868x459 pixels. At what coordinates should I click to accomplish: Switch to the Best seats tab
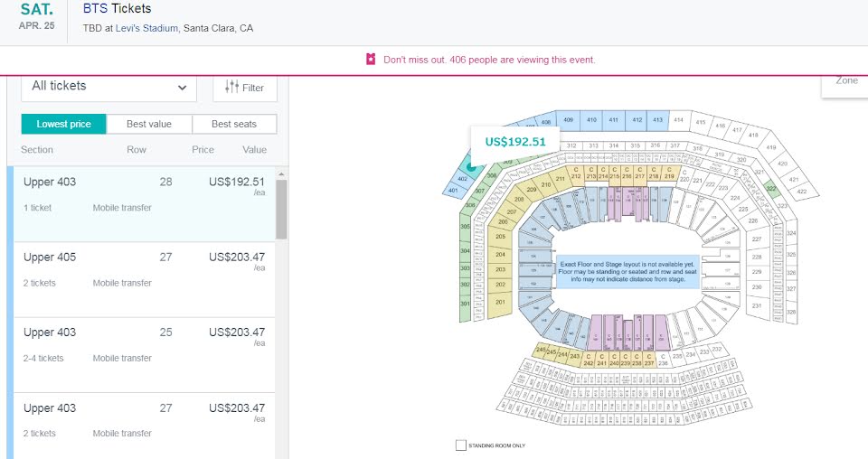click(234, 124)
